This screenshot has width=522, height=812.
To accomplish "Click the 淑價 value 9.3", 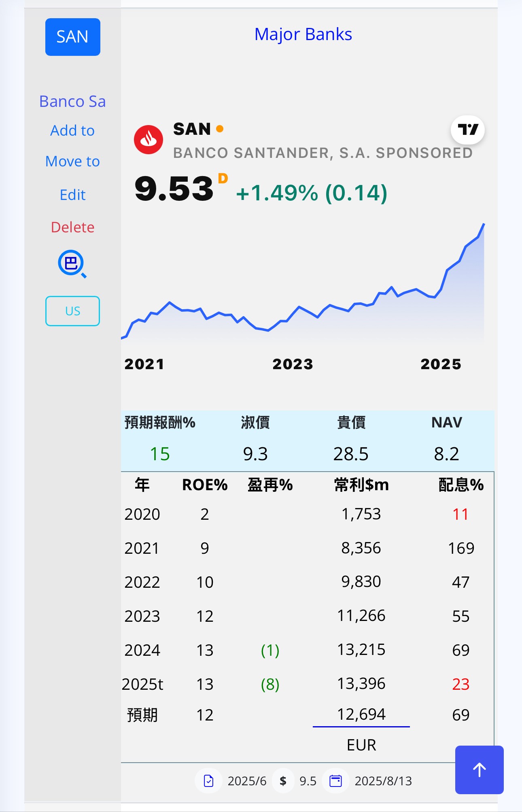I will coord(255,454).
